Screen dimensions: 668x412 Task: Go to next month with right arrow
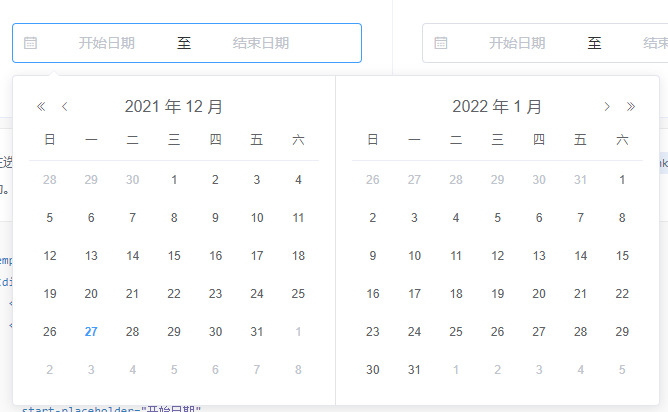tap(607, 107)
